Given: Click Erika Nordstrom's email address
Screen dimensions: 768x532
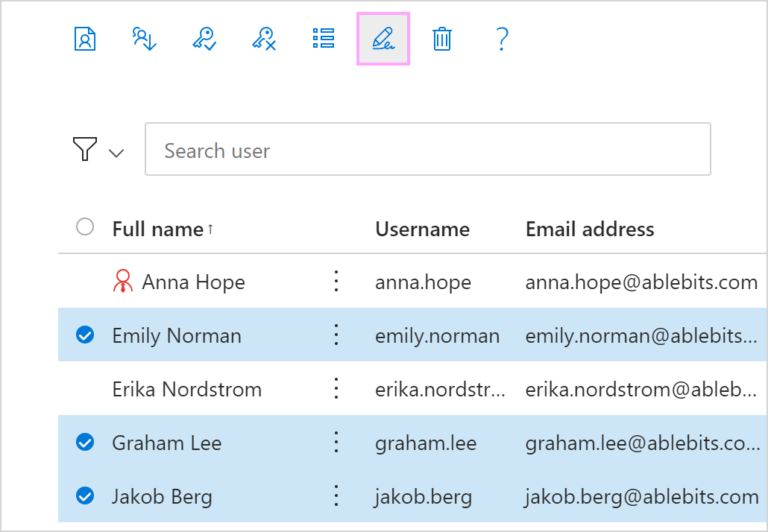Looking at the screenshot, I should [642, 390].
